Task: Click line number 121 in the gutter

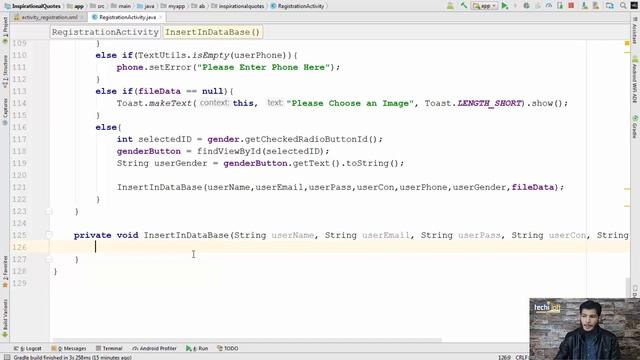Action: click(19, 187)
